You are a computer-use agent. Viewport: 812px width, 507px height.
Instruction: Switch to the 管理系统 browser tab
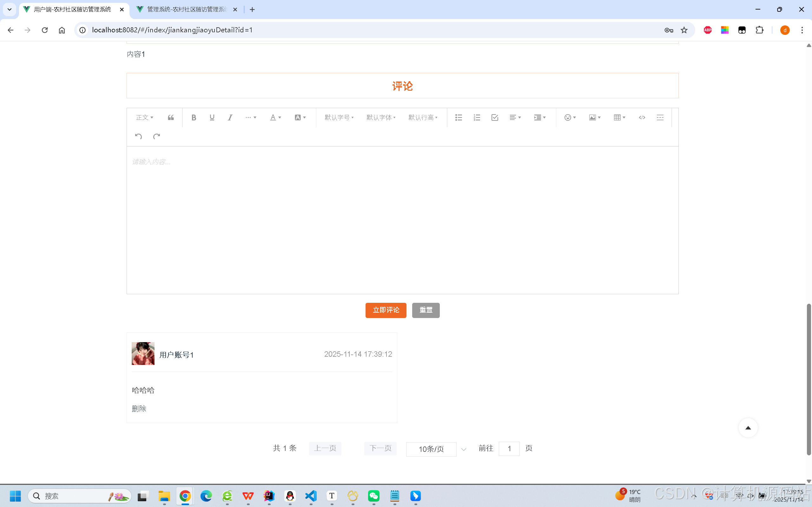(187, 10)
